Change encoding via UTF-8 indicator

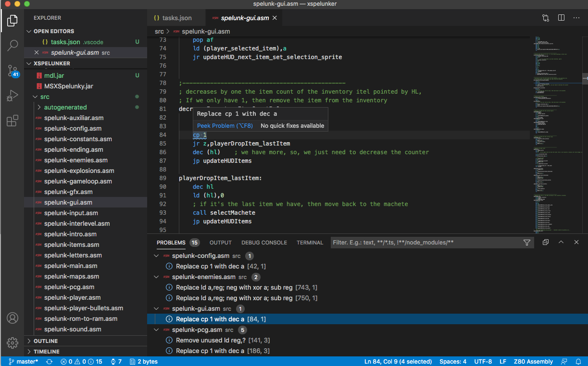pos(483,361)
